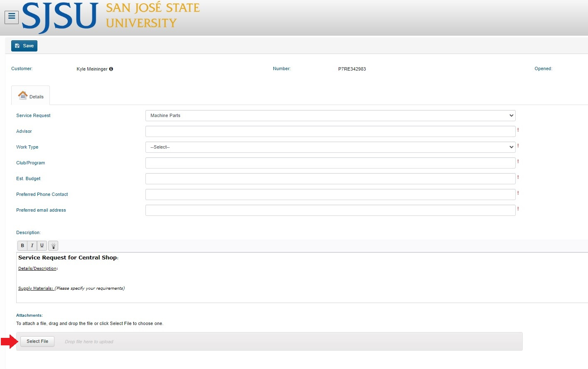588x369 pixels.
Task: Click the SJSU logo
Action: point(60,17)
